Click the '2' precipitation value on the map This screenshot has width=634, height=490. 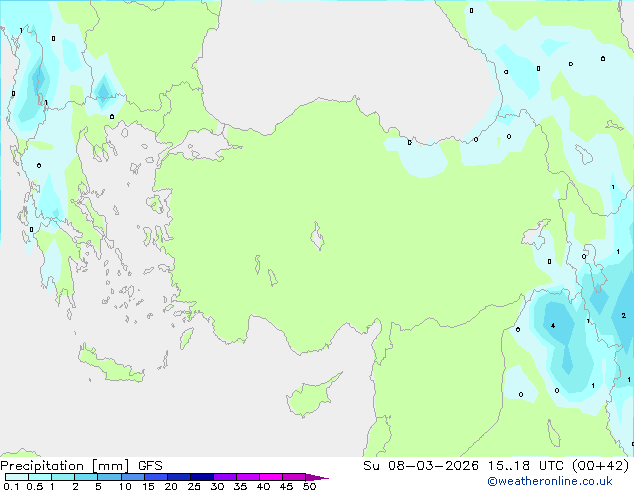coord(623,315)
